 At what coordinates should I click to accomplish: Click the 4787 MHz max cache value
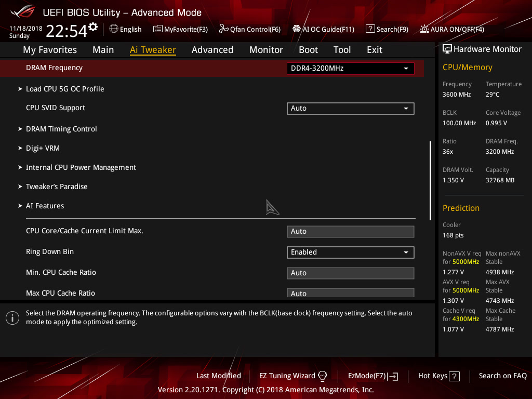[x=500, y=329]
